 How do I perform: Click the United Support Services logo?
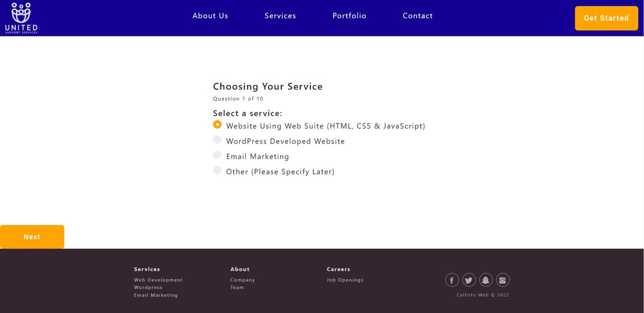(21, 18)
